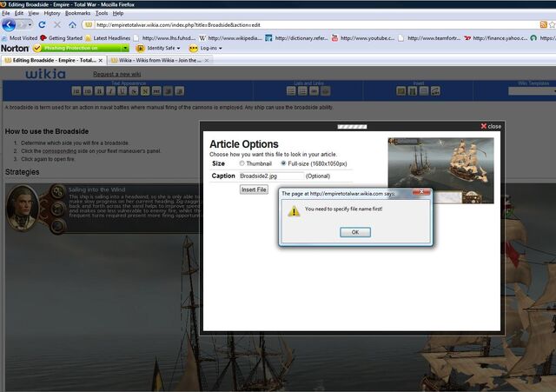Open the Most Visited bookmarks folder
556x392 pixels.
[19, 38]
